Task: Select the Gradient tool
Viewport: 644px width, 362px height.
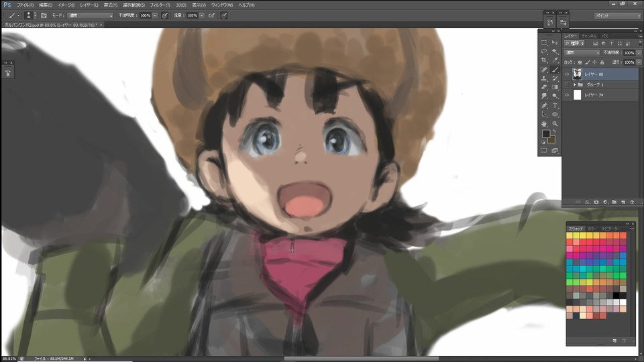Action: coord(555,87)
